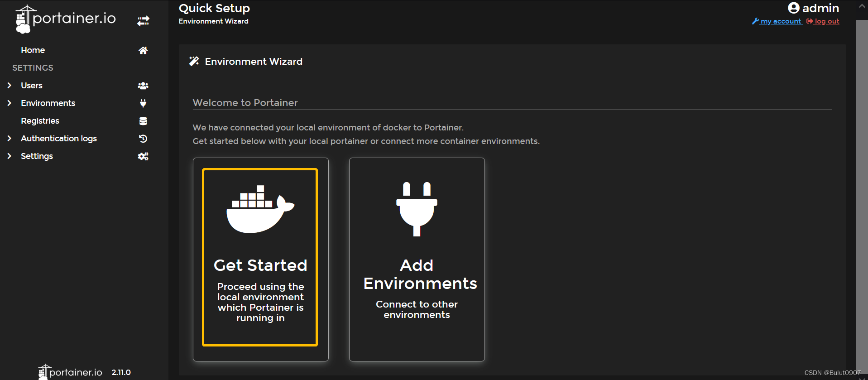868x380 pixels.
Task: Click the portainer.io logo at top
Action: (x=66, y=19)
